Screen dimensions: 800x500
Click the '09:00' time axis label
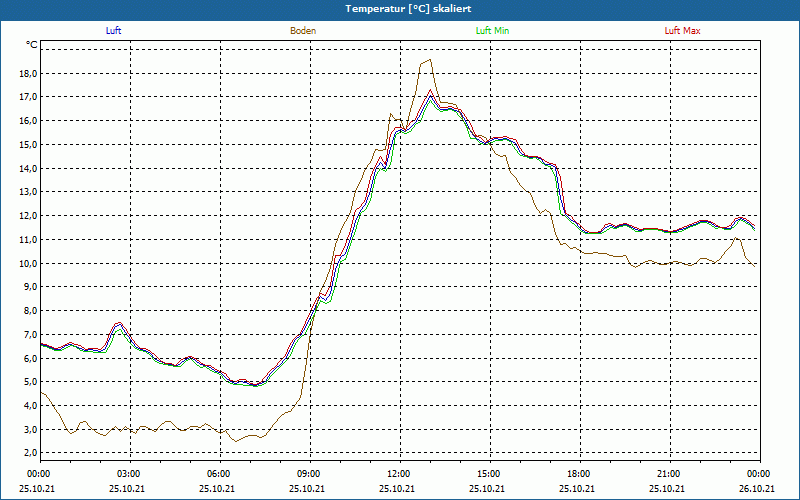[308, 474]
